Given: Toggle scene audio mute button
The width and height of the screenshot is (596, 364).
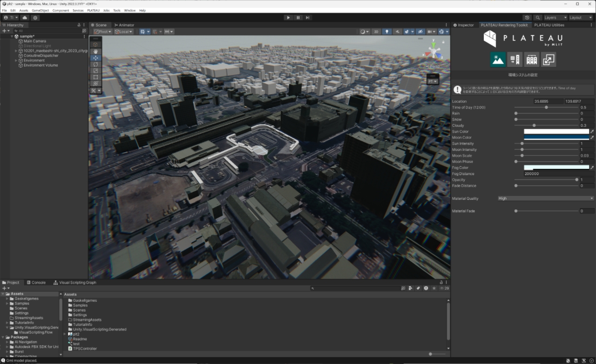Looking at the screenshot, I should [397, 32].
